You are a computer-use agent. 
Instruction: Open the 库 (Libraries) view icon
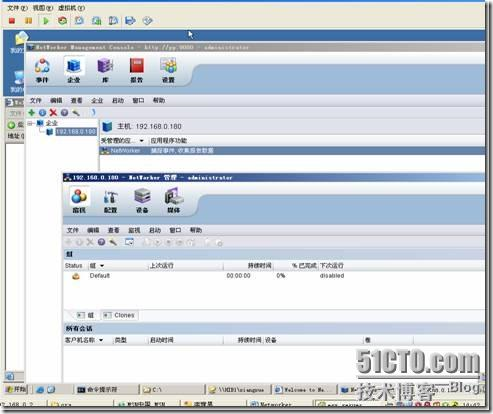click(x=105, y=70)
